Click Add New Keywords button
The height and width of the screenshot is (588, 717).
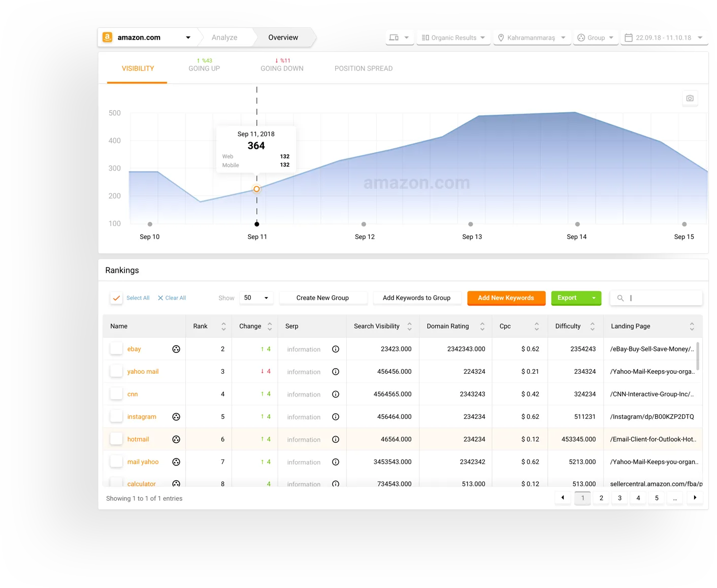click(x=506, y=298)
